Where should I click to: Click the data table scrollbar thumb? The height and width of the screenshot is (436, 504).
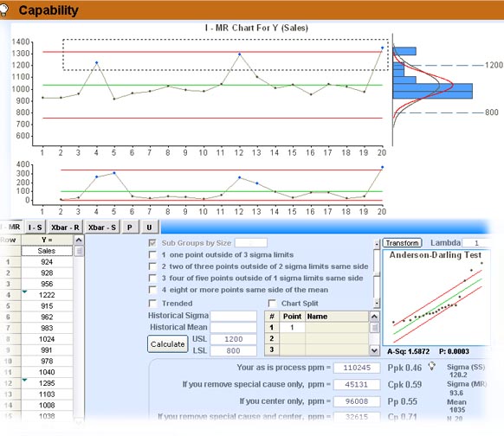point(79,251)
